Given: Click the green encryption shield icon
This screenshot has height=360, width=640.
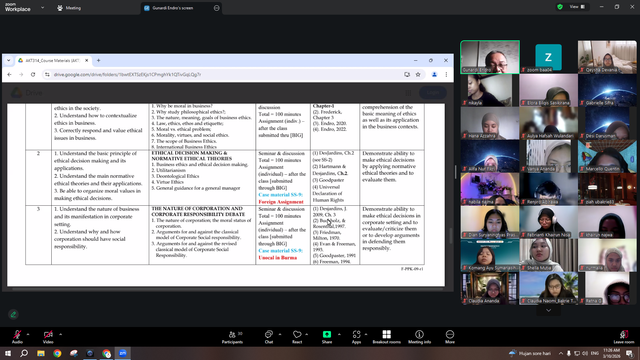Looking at the screenshot, I should click(560, 7).
